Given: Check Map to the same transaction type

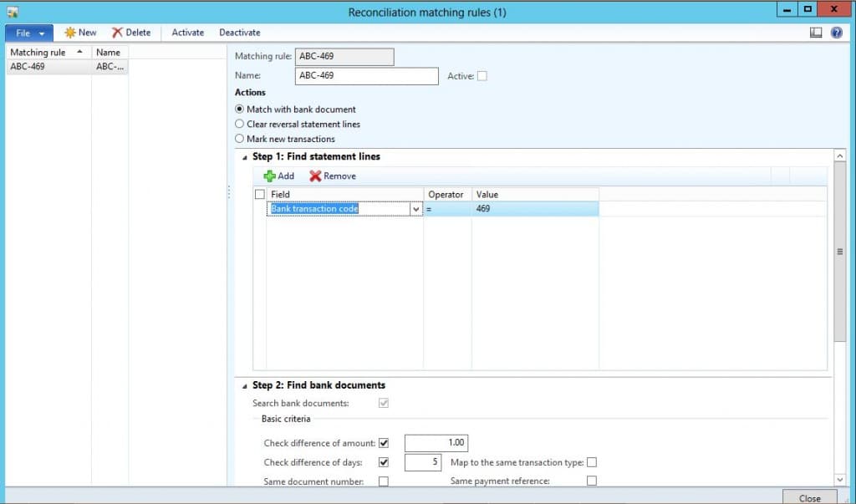Looking at the screenshot, I should coord(592,462).
